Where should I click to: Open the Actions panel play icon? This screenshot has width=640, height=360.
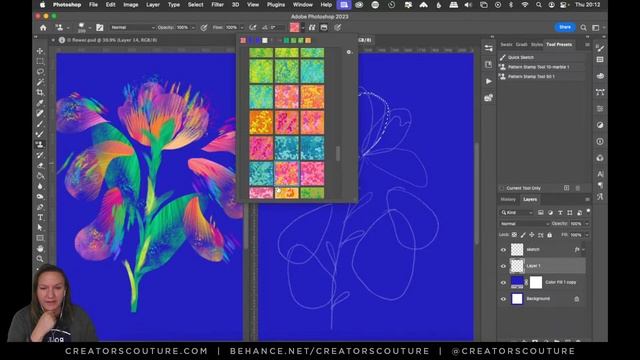(x=489, y=81)
